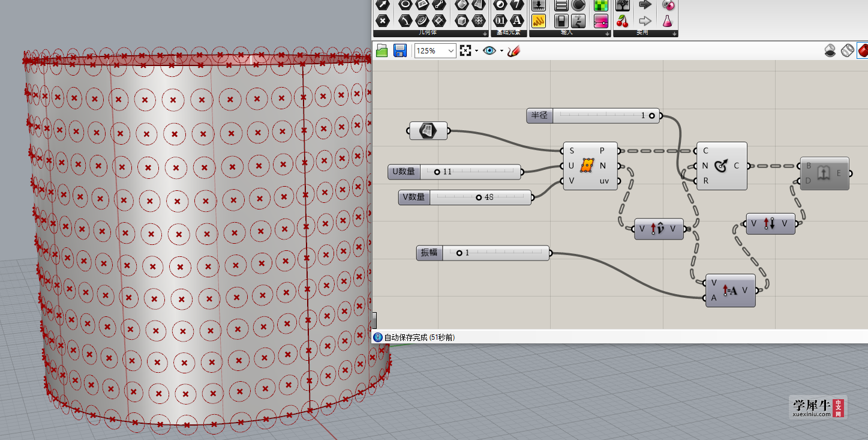Select the pink flask icon
This screenshot has width=868, height=440.
pos(668,21)
